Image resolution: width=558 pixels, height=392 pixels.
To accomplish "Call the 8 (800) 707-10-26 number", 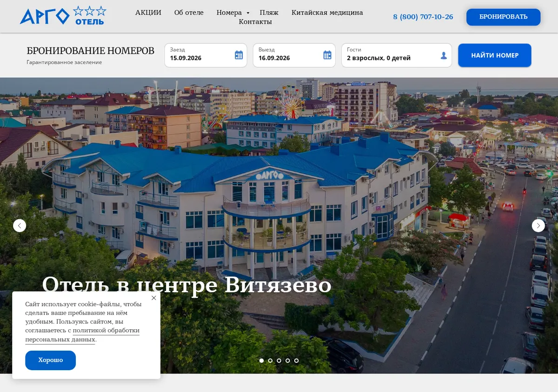I will click(423, 17).
